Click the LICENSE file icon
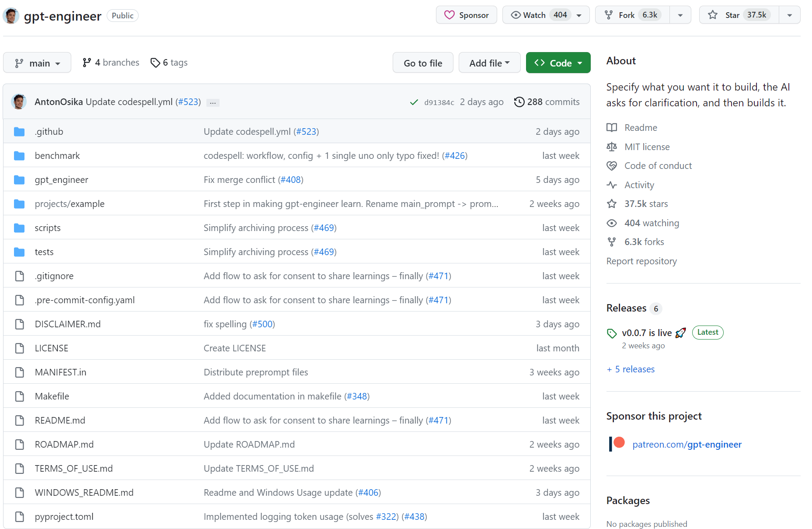Viewport: 812px width, 529px height. tap(19, 348)
